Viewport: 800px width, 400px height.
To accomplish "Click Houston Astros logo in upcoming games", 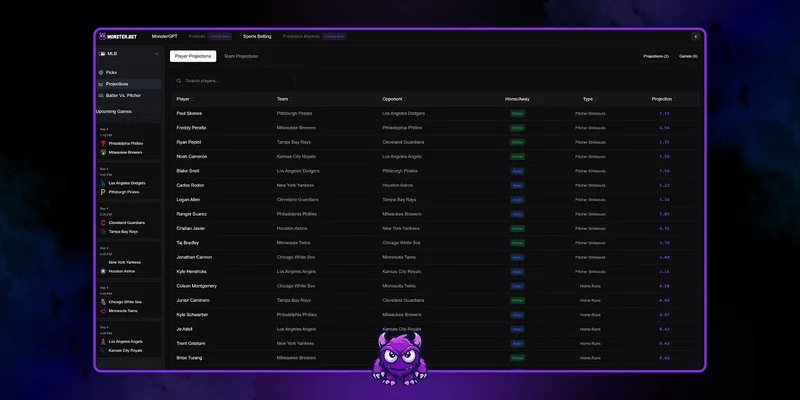I will click(x=103, y=271).
